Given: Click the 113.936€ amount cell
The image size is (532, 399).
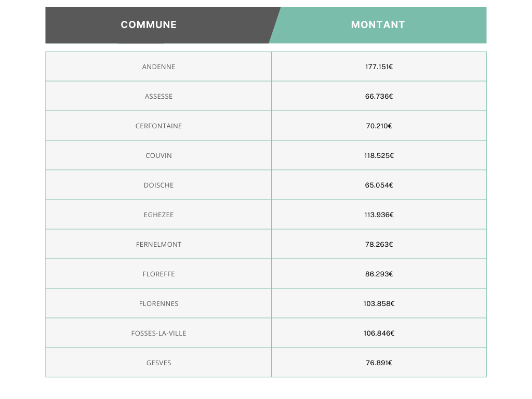Looking at the screenshot, I should coord(379,215).
